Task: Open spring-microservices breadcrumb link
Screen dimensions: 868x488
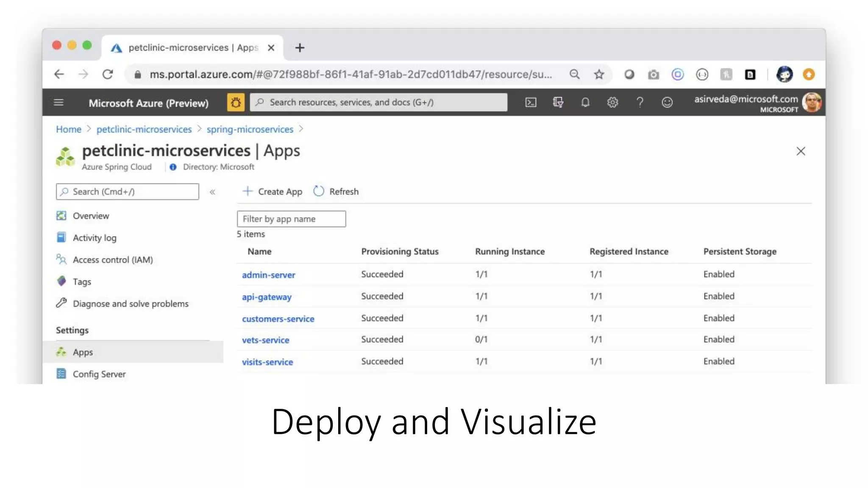Action: [x=250, y=129]
